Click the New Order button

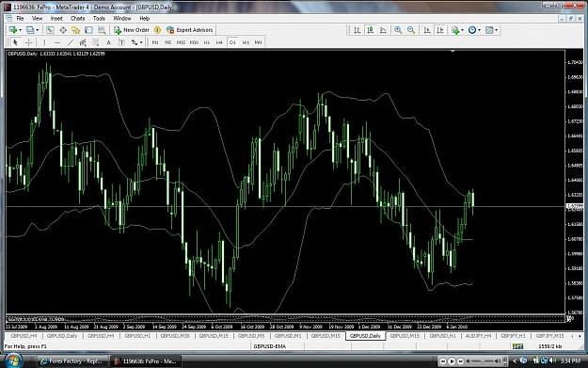coord(132,30)
